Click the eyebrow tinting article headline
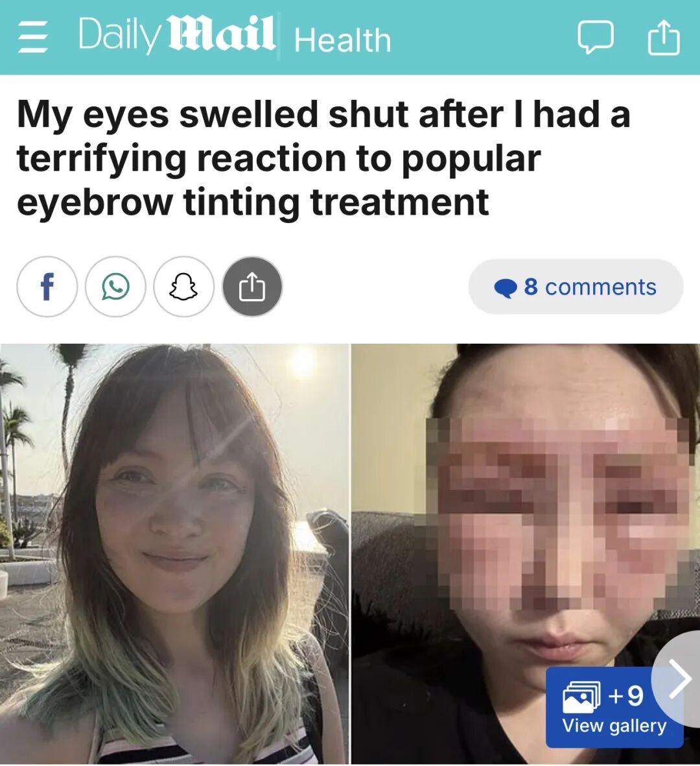 (x=323, y=158)
